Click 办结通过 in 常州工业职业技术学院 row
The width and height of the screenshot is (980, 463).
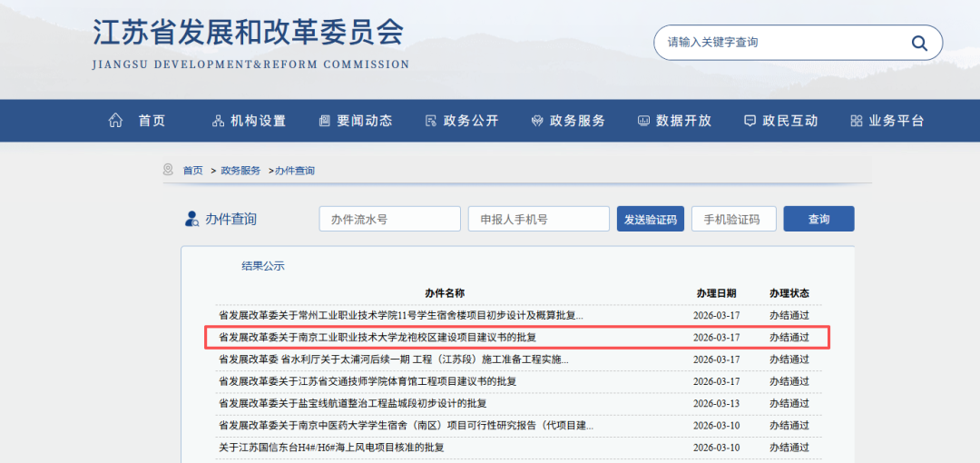click(x=789, y=315)
